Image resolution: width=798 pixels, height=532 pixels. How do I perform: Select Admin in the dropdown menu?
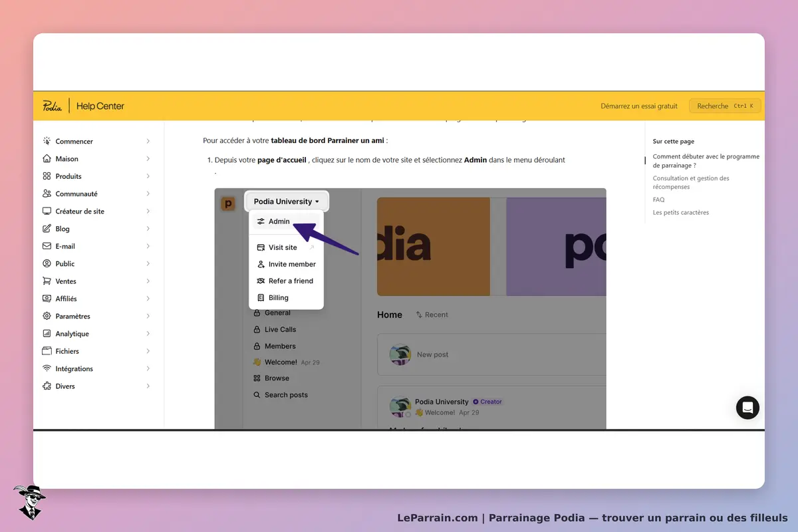[x=286, y=221]
